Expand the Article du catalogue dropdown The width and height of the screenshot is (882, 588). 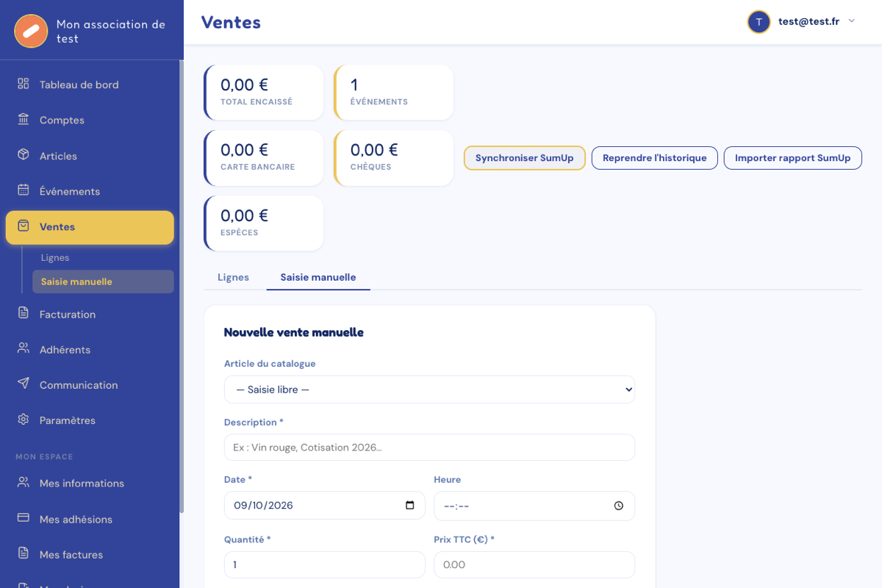point(429,390)
